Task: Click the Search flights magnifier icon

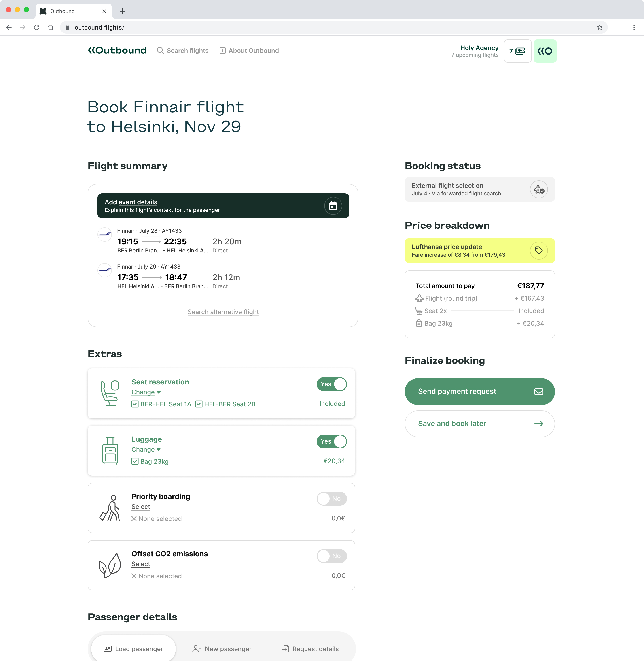Action: click(x=160, y=50)
